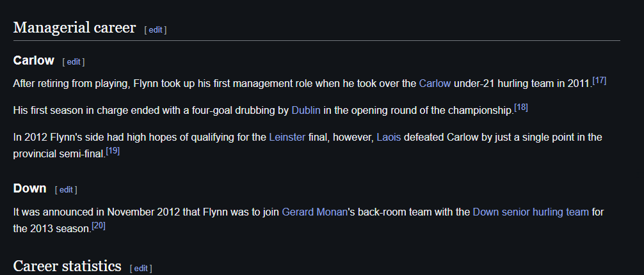Edit the Carlow subsection

74,62
